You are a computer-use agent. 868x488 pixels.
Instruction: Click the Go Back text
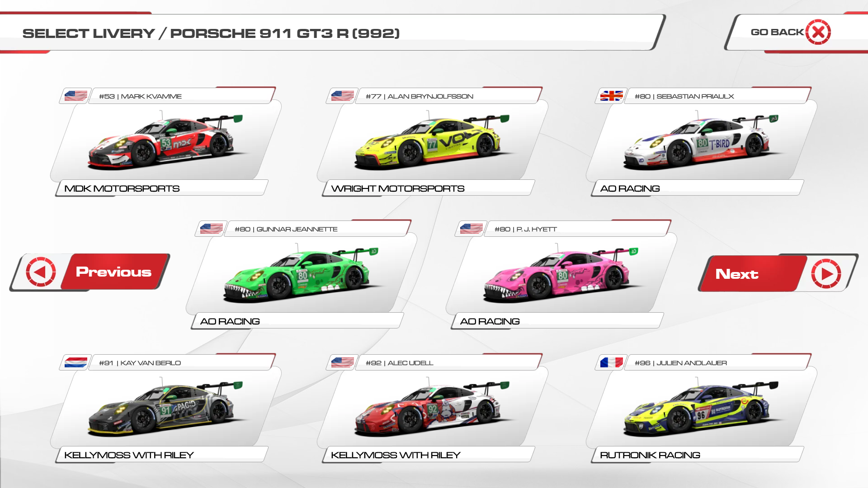point(777,32)
